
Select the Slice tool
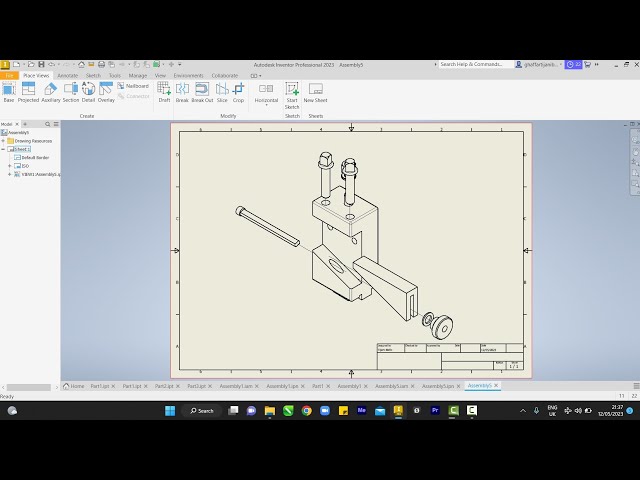coord(222,92)
